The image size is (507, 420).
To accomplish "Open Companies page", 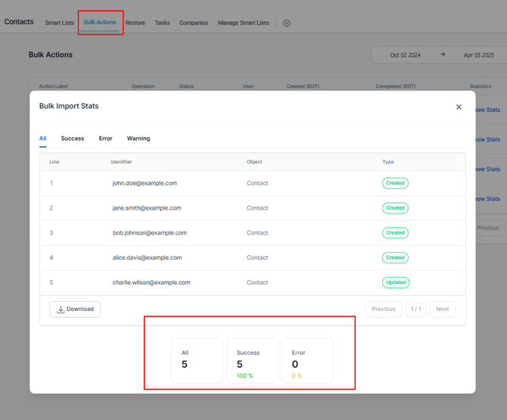I will coord(194,23).
